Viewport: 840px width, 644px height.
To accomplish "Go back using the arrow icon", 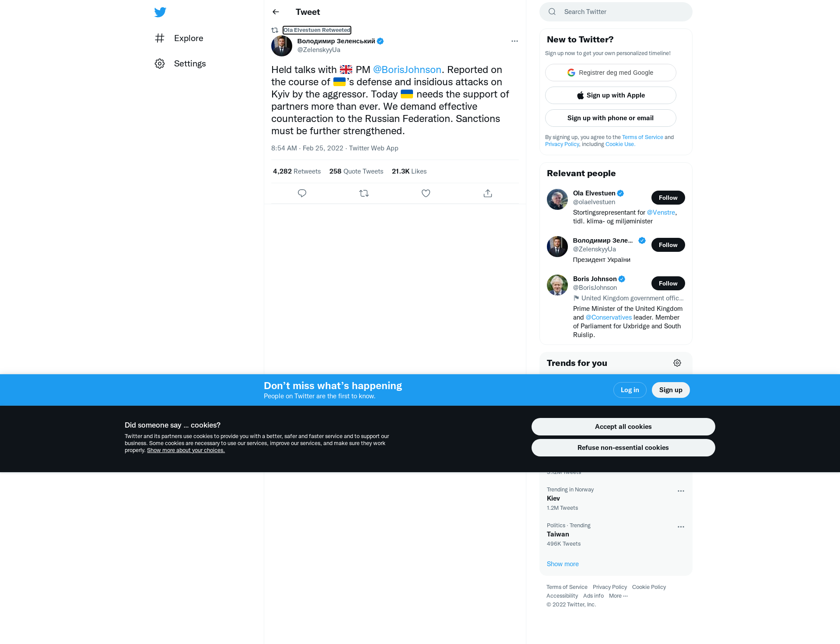I will [x=276, y=12].
